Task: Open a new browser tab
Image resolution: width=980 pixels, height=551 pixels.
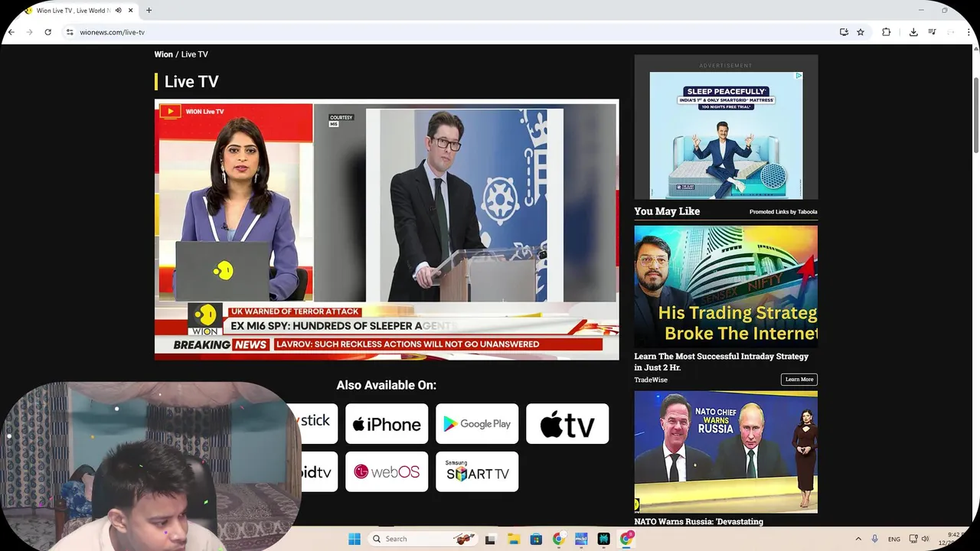Action: (x=149, y=11)
